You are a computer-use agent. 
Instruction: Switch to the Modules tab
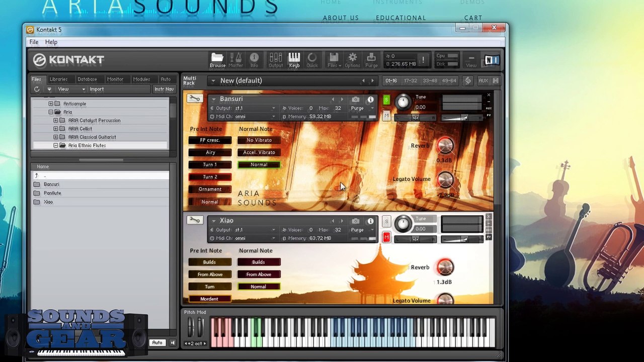coord(141,79)
